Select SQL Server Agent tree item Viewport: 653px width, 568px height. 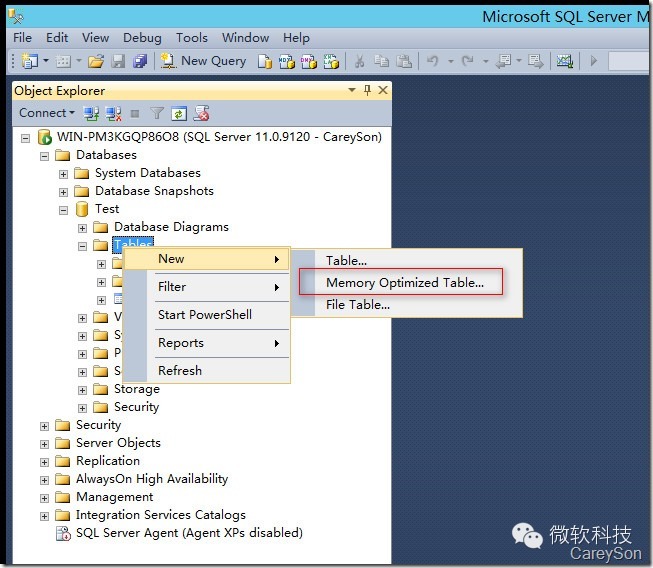pos(189,533)
